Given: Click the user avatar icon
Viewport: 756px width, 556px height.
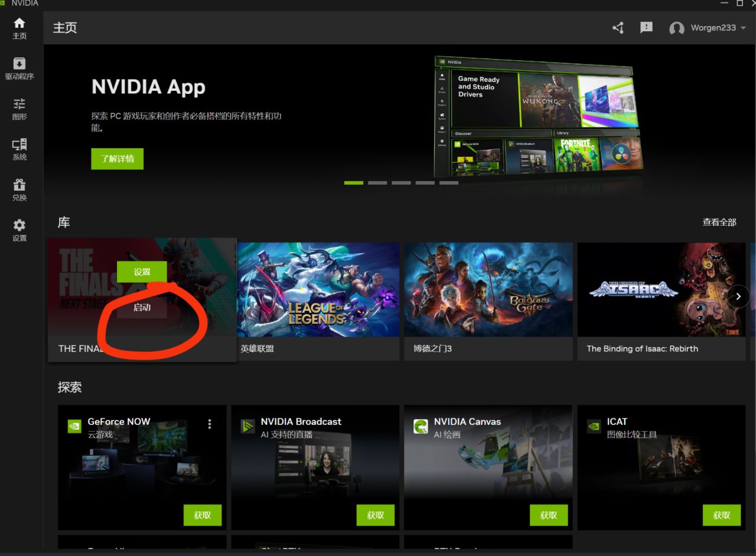Looking at the screenshot, I should coord(676,28).
